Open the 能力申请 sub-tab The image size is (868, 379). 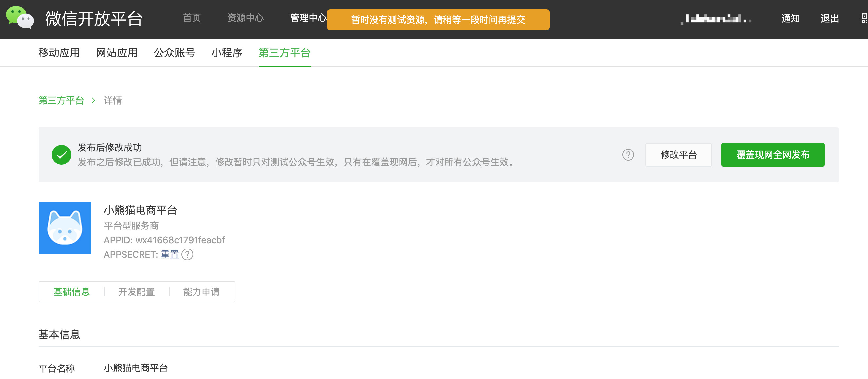(201, 292)
